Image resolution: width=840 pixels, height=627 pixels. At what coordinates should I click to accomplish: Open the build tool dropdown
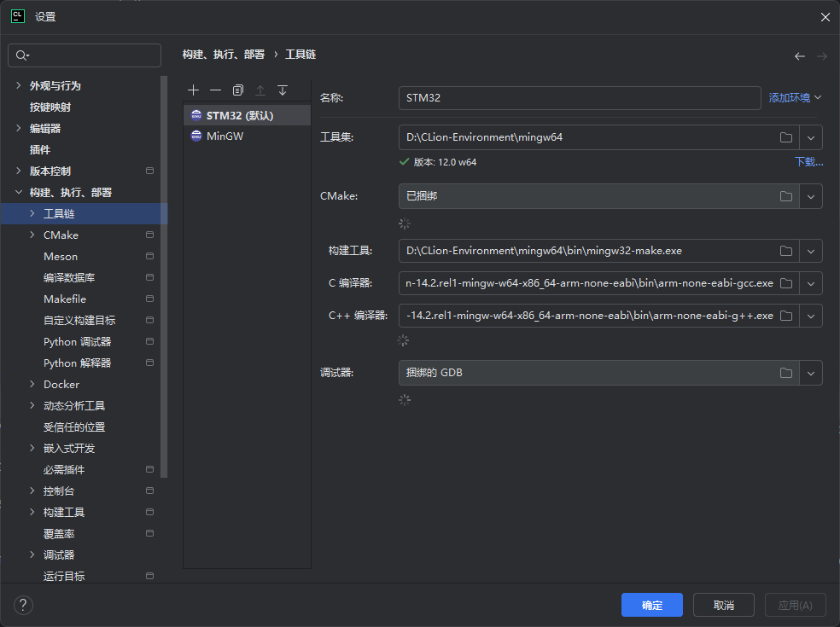(811, 251)
